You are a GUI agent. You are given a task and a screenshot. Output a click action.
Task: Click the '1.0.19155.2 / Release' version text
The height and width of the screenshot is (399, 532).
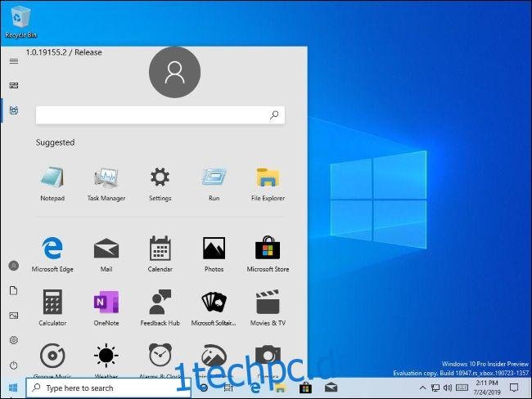click(x=64, y=52)
